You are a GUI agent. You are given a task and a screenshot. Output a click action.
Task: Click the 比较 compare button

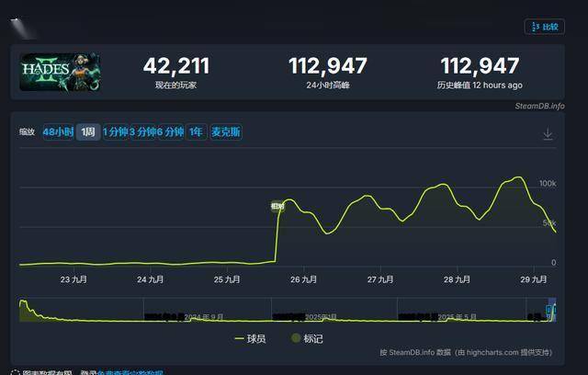(545, 27)
